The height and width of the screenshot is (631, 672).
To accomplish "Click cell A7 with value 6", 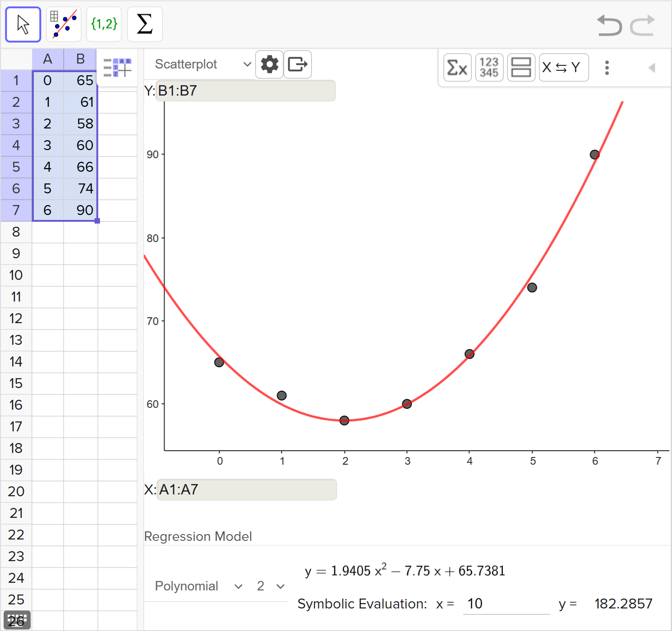I will 48,210.
